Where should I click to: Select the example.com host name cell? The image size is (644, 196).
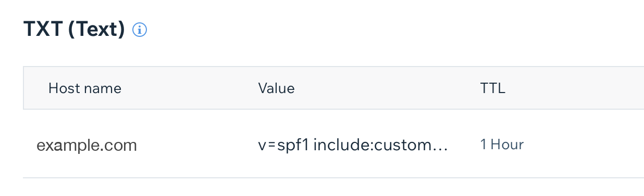point(86,145)
